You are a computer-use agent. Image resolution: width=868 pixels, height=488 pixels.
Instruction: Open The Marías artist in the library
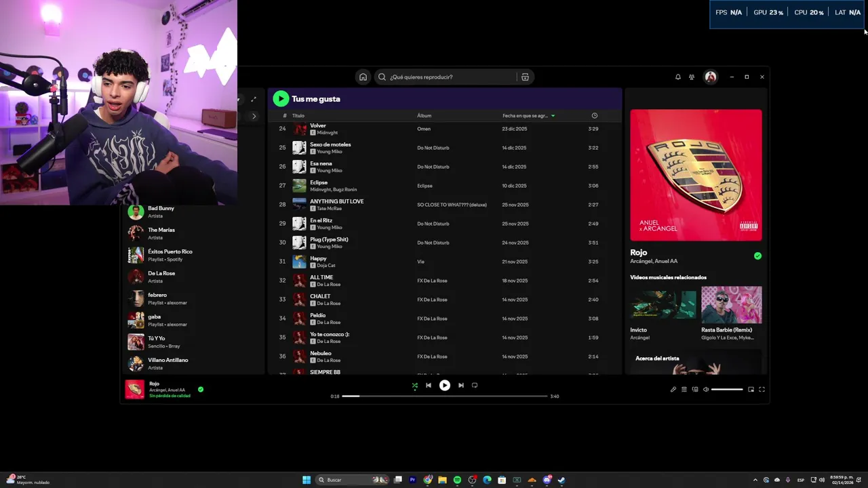(x=194, y=234)
